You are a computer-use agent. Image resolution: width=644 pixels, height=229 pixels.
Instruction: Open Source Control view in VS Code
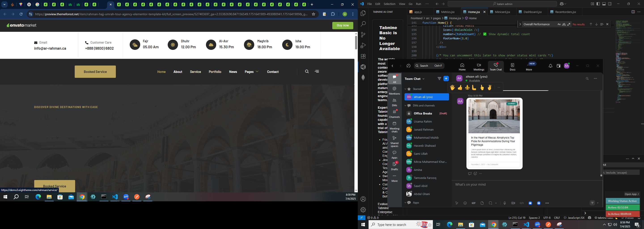[363, 35]
